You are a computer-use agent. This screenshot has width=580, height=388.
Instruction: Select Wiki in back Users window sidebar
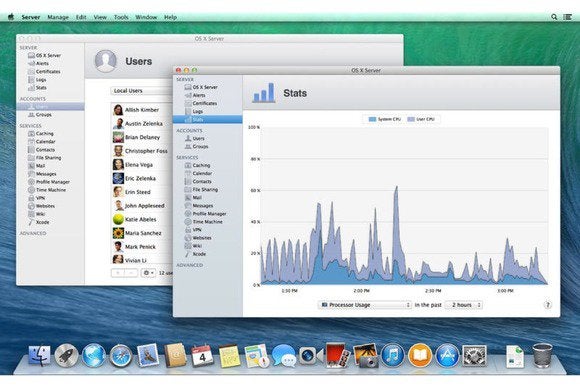pyautogui.click(x=50, y=214)
